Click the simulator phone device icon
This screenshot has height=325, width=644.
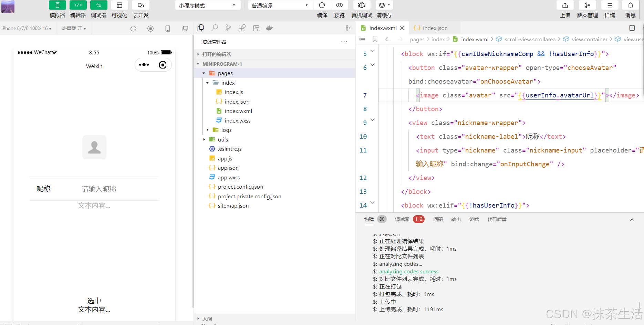point(168,29)
